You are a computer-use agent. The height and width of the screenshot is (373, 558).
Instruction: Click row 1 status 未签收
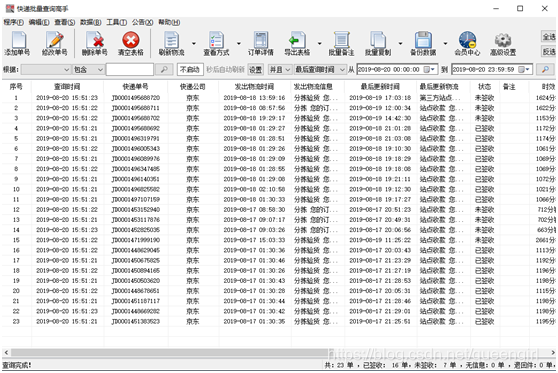point(484,98)
